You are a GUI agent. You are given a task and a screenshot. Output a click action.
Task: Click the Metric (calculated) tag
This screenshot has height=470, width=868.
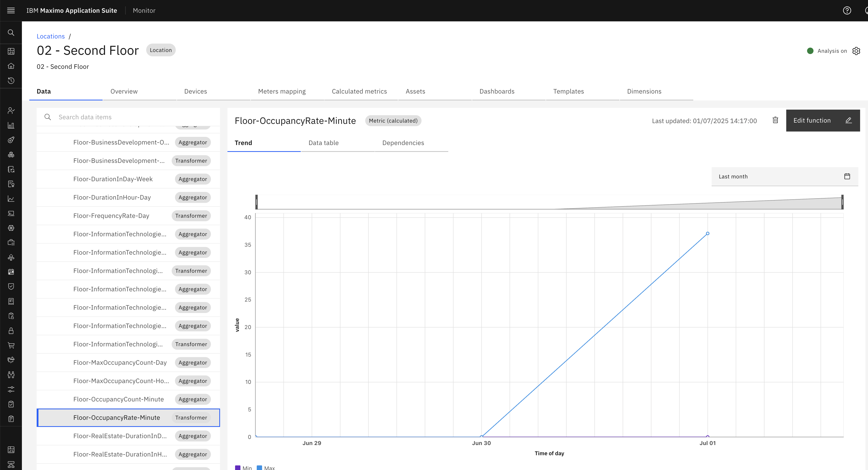click(x=393, y=121)
